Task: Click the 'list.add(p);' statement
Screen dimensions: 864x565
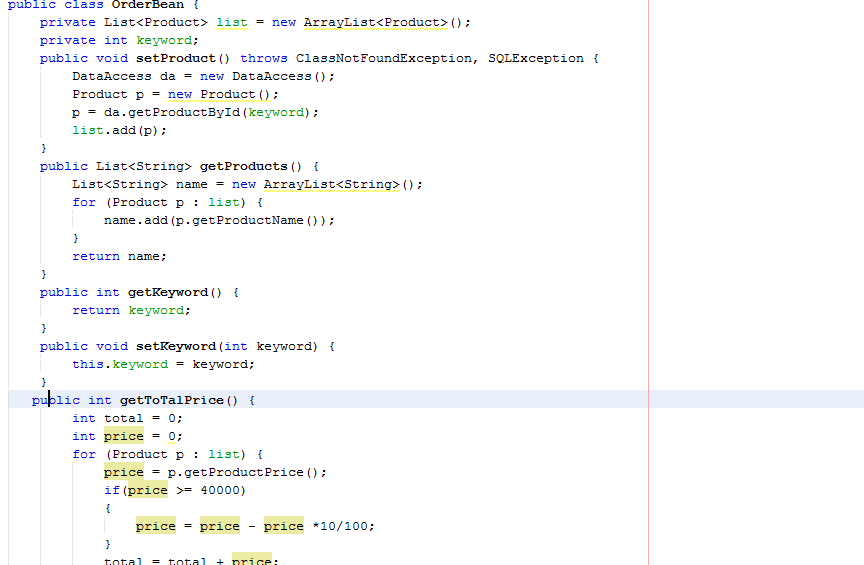Action: point(119,131)
